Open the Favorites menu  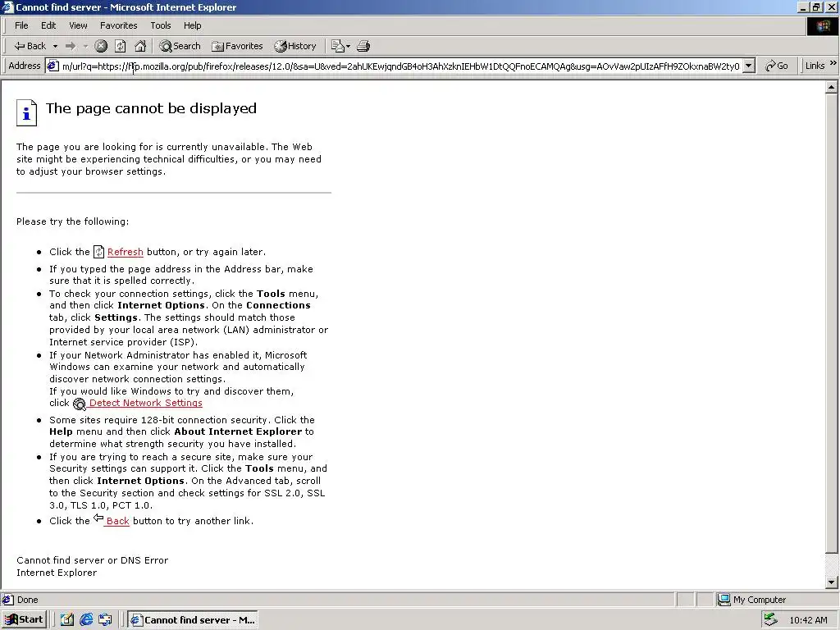pos(118,25)
